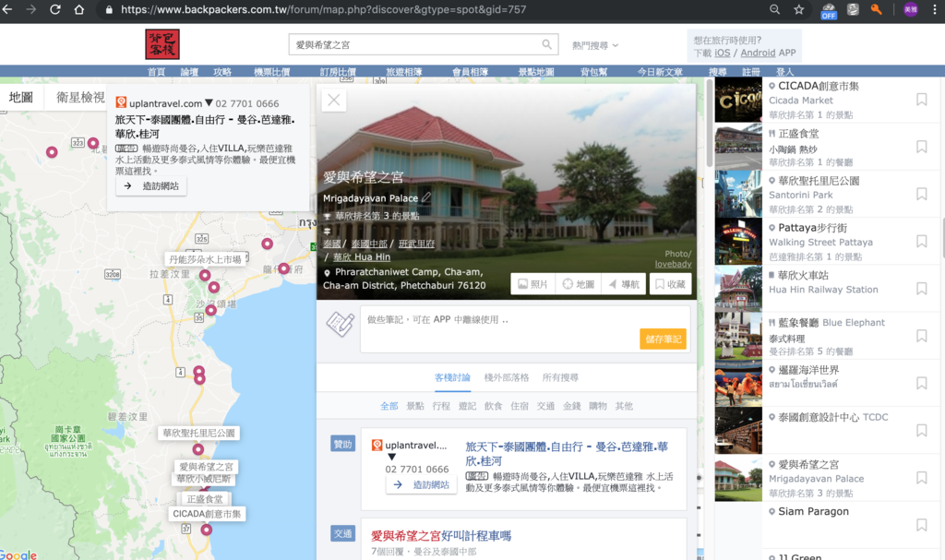
Task: Click the iOS app download link
Action: (722, 53)
